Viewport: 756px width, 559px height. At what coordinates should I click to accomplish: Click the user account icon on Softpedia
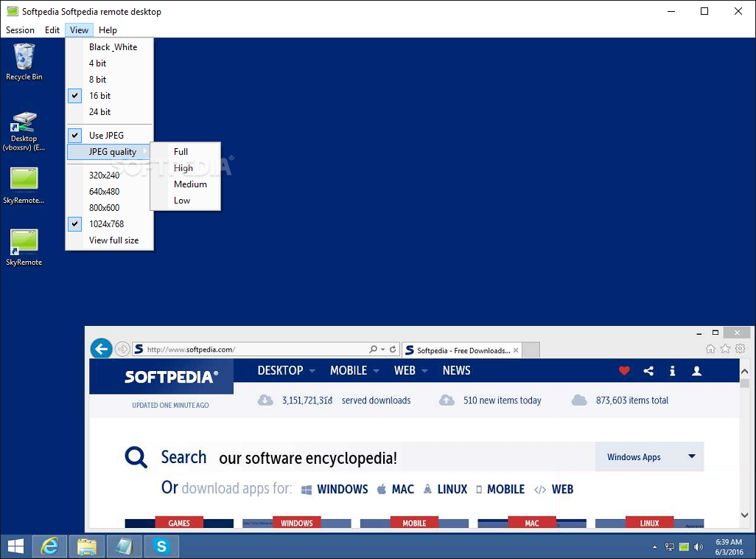(696, 371)
